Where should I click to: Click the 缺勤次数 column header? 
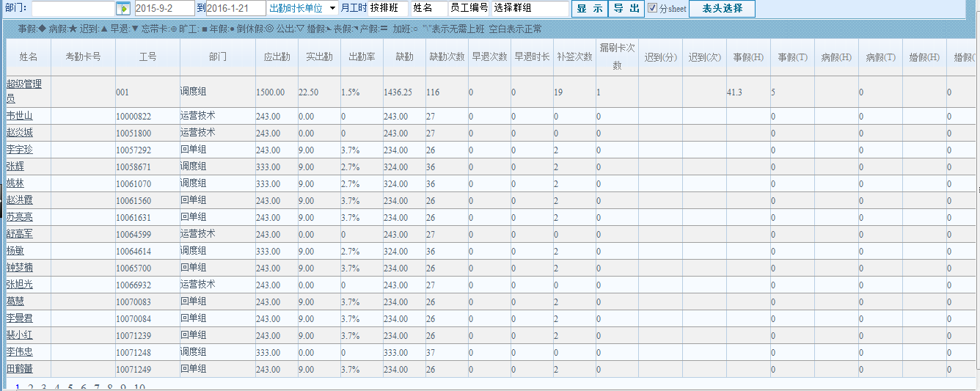(x=447, y=56)
